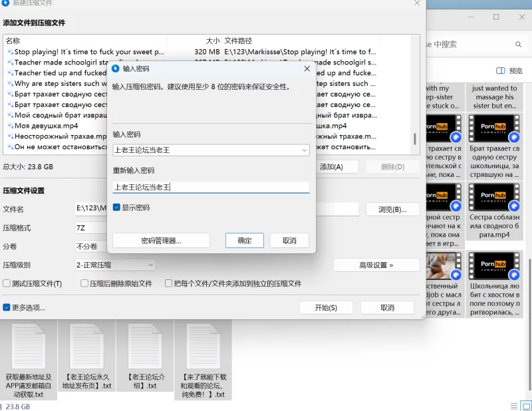The image size is (532, 411).
Task: Enable the 测试压缩文件(T) checkbox
Action: (x=7, y=283)
